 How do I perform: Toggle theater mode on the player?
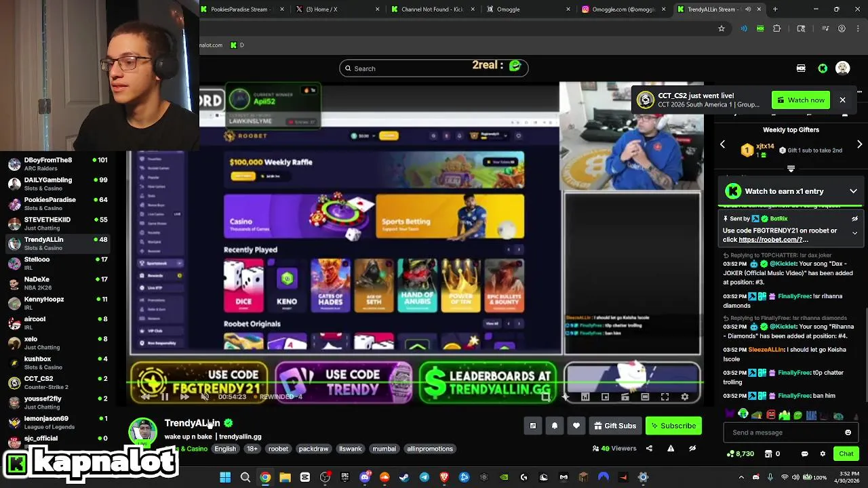[x=645, y=397]
